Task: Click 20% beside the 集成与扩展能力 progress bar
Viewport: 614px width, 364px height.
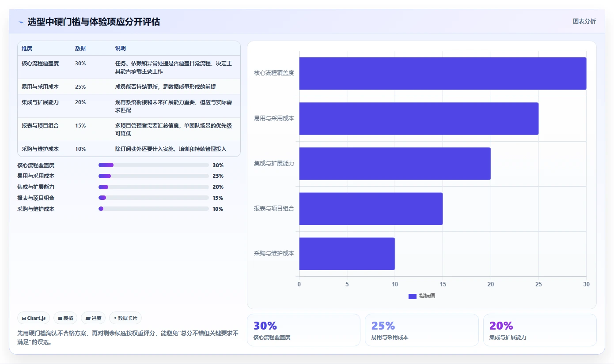Action: pos(218,187)
